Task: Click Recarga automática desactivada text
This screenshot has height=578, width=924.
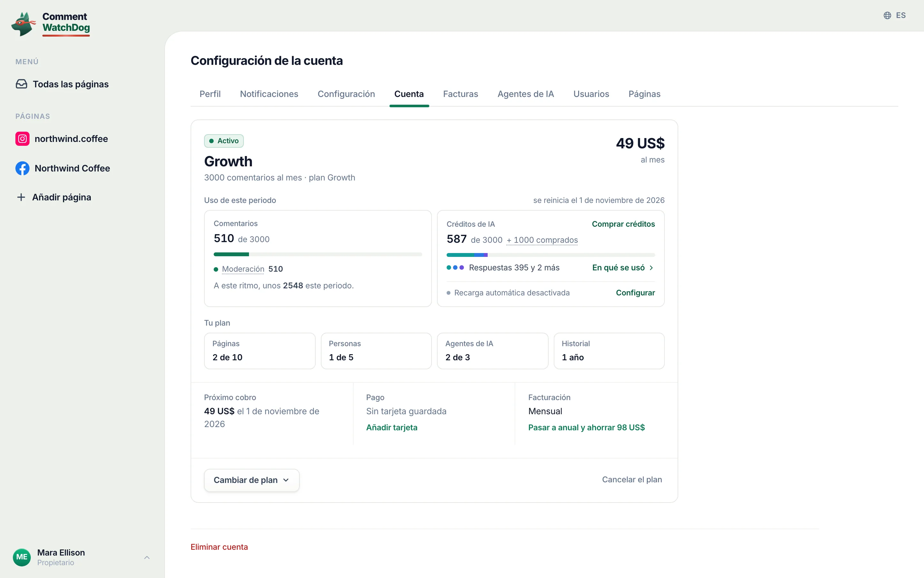Action: (x=512, y=293)
